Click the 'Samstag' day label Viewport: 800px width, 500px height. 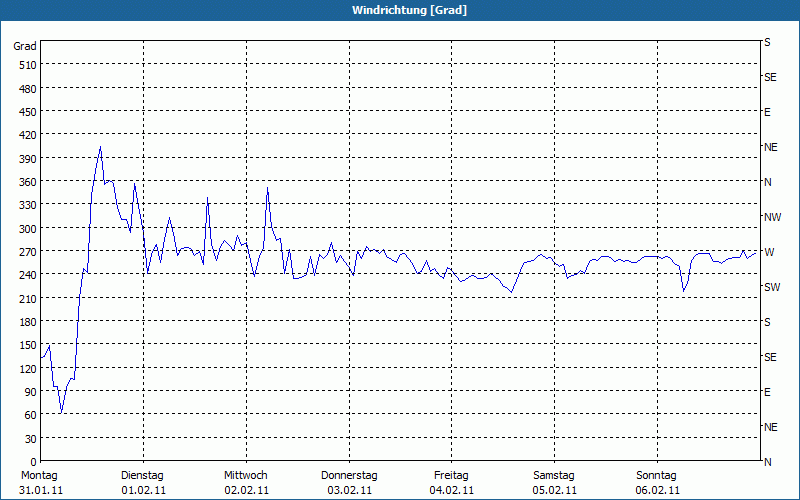click(x=554, y=476)
